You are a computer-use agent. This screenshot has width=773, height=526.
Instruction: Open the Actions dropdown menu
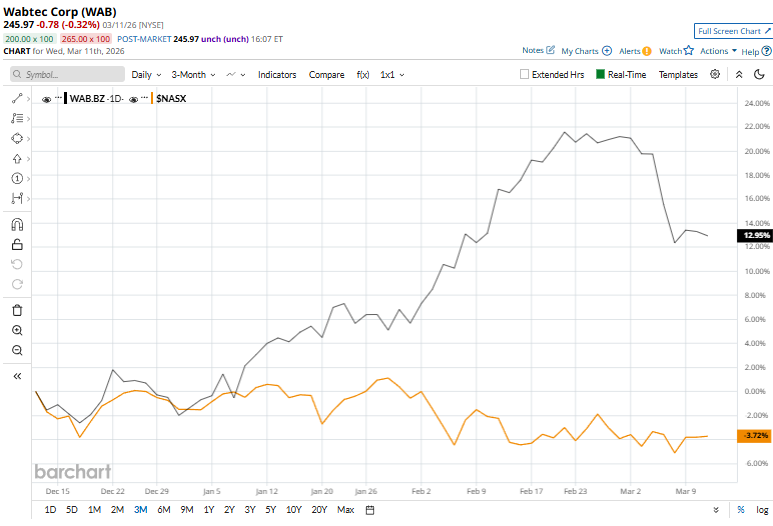[x=718, y=51]
